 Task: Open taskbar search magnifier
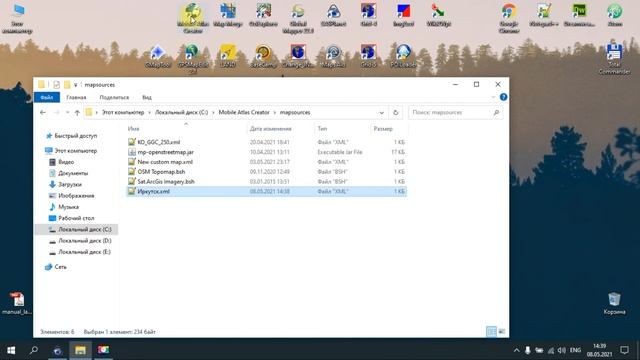coord(34,350)
